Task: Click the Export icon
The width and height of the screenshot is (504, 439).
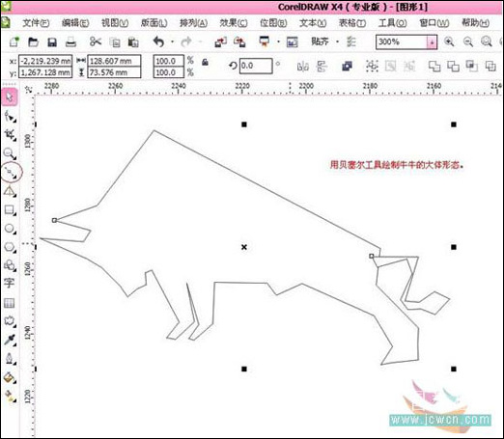Action: click(239, 41)
